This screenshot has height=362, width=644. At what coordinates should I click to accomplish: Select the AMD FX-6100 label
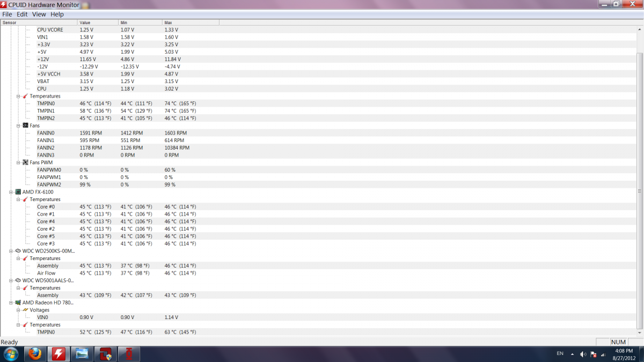pyautogui.click(x=38, y=191)
